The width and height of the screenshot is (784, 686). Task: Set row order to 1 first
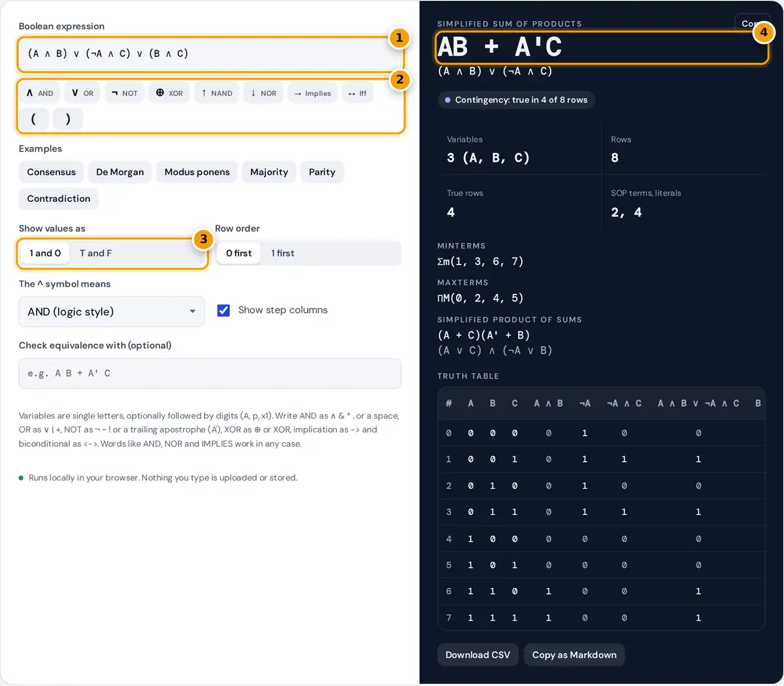point(283,253)
